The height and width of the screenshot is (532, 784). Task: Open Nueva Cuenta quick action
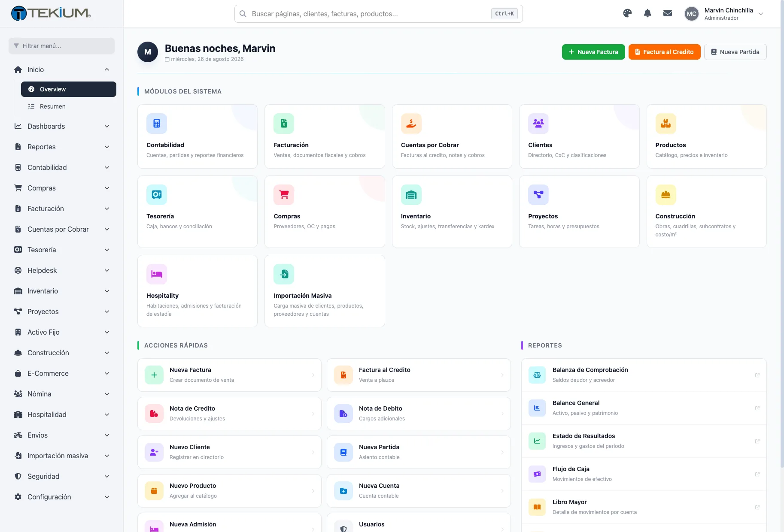pyautogui.click(x=419, y=491)
